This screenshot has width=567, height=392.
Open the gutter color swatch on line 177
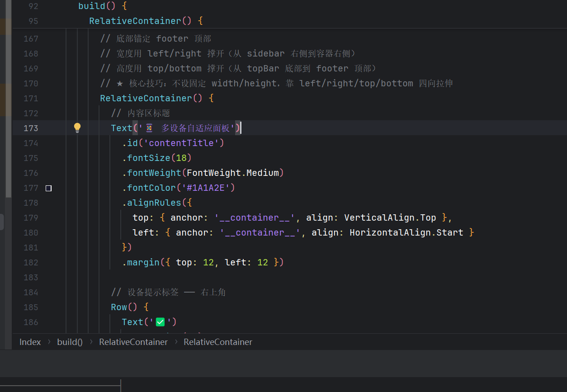coord(48,188)
